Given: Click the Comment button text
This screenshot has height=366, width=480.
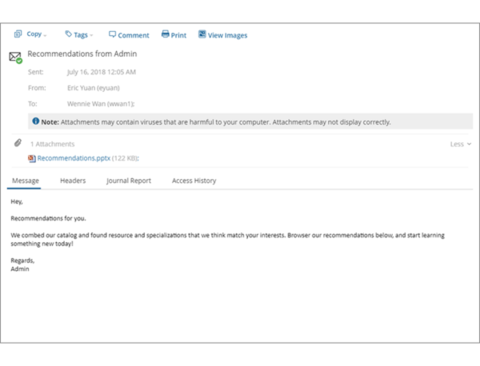Looking at the screenshot, I should [x=133, y=35].
